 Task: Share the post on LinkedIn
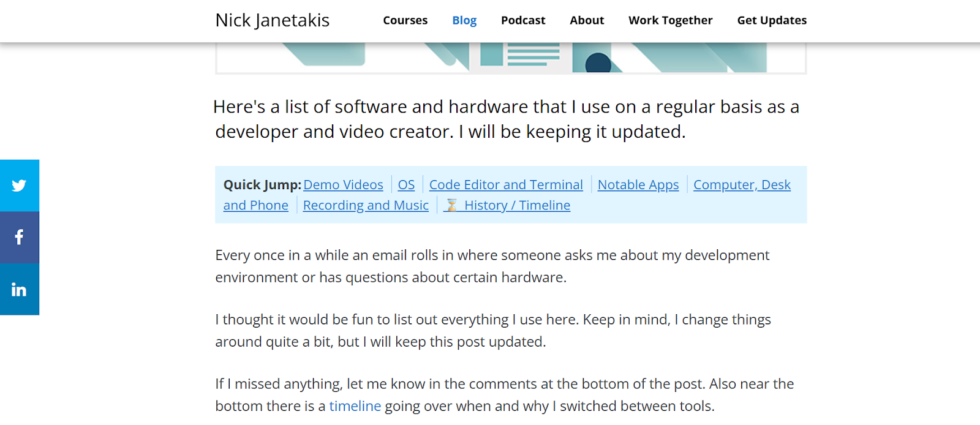(x=20, y=290)
